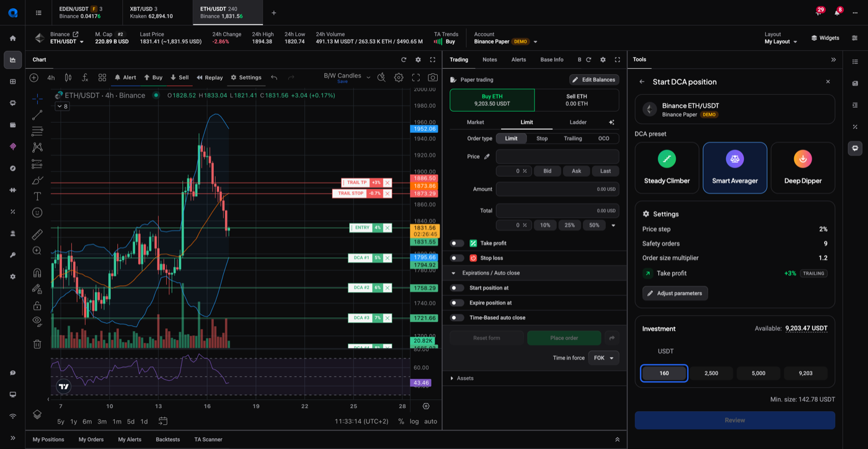
Task: Open the object tree layers icon
Action: click(x=37, y=414)
